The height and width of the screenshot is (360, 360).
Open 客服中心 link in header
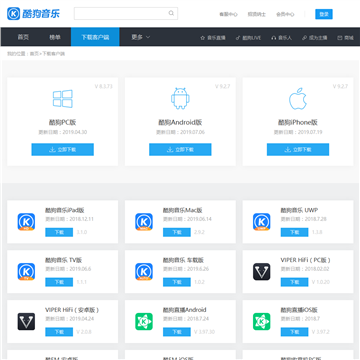pyautogui.click(x=228, y=14)
